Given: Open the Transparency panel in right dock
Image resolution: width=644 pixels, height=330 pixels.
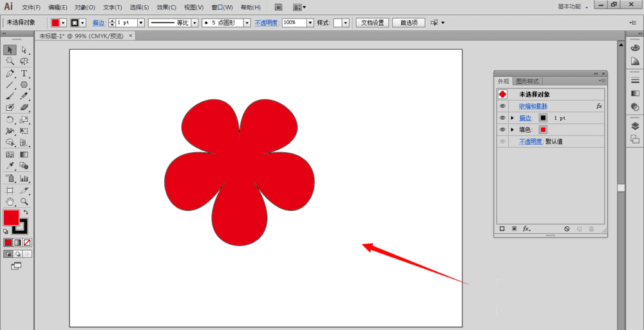Looking at the screenshot, I should [635, 107].
